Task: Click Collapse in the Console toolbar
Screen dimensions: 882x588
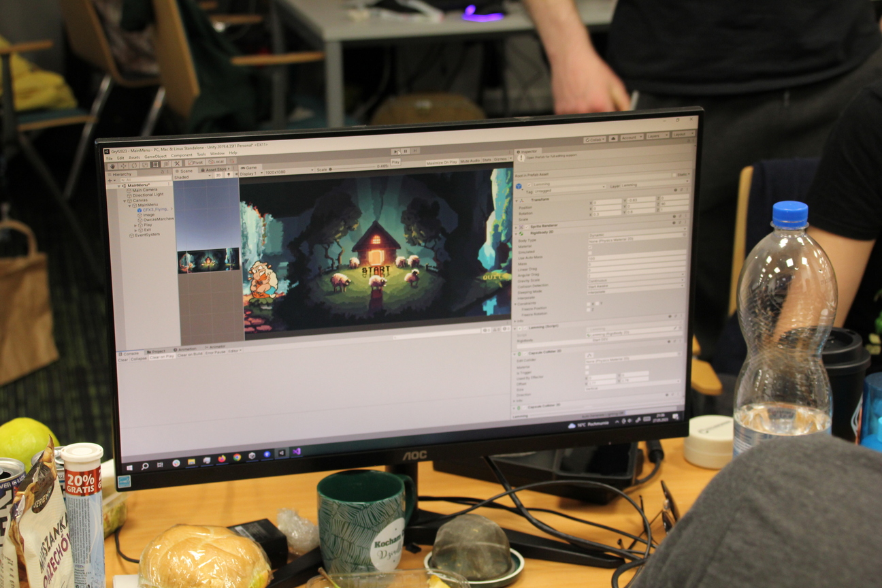Action: point(139,359)
